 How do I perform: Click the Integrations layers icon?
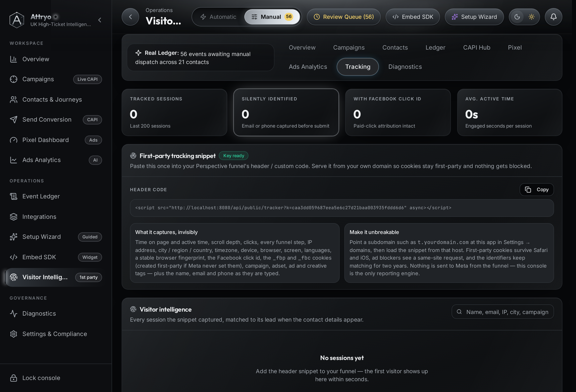13,217
